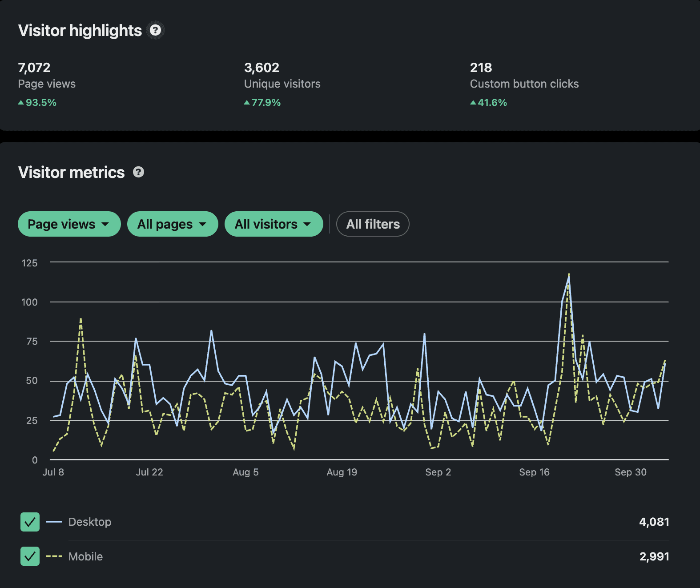Click the 77.9% unique visitors increase
Viewport: 700px width, 588px height.
262,102
